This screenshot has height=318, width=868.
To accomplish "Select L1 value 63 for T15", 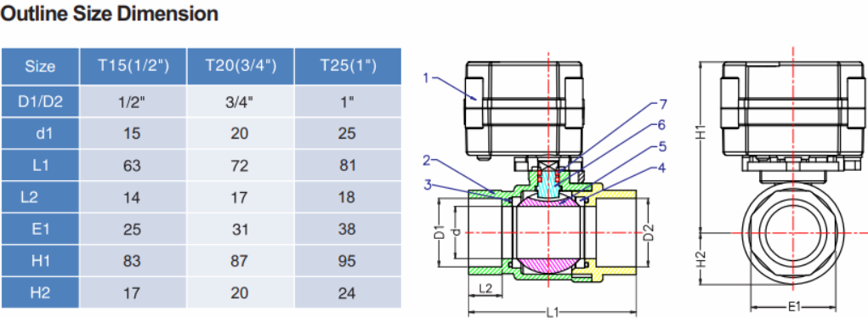I will (133, 166).
